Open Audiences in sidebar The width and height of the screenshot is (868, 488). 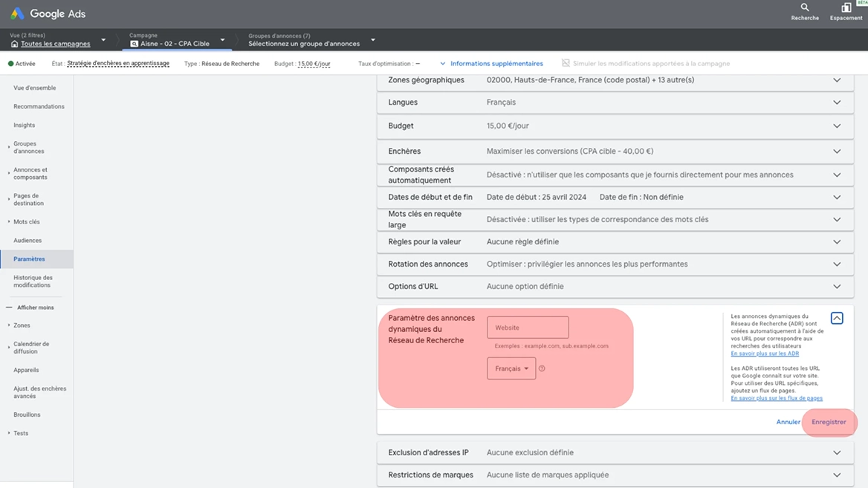(x=27, y=241)
